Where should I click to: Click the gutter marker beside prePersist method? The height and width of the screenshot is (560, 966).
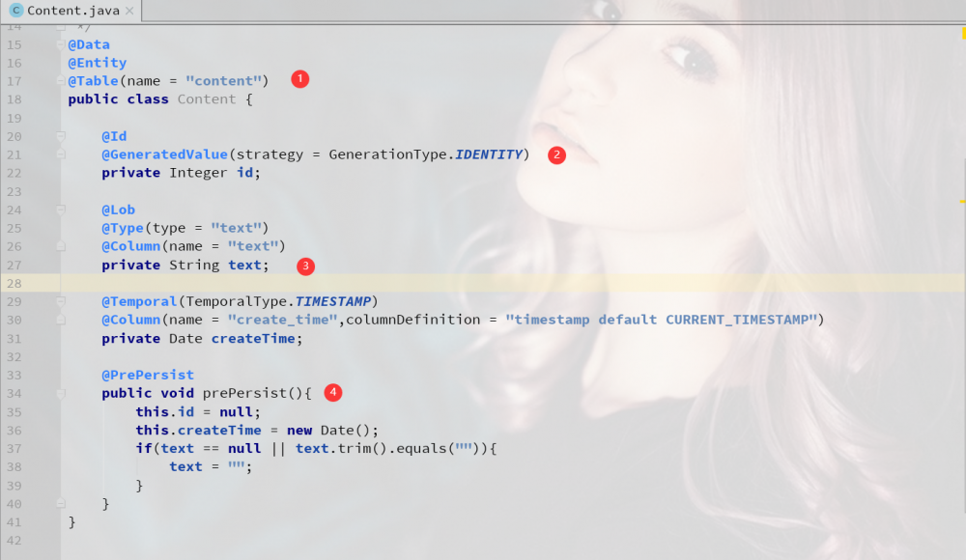pos(60,393)
